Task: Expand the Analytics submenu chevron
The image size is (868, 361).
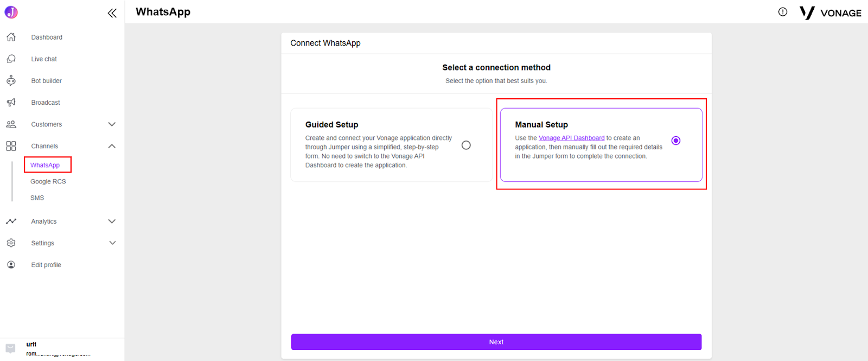Action: (112, 221)
